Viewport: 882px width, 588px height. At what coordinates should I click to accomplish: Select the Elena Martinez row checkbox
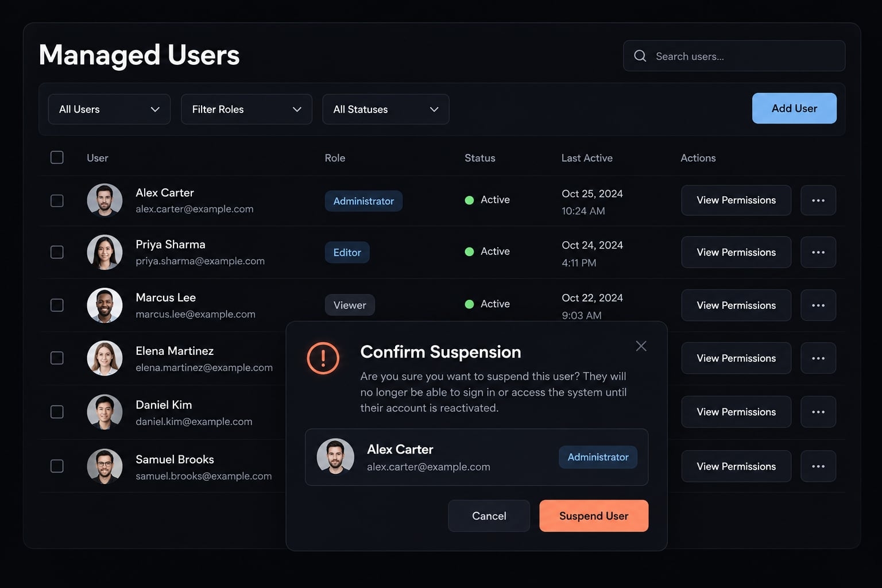click(x=57, y=358)
